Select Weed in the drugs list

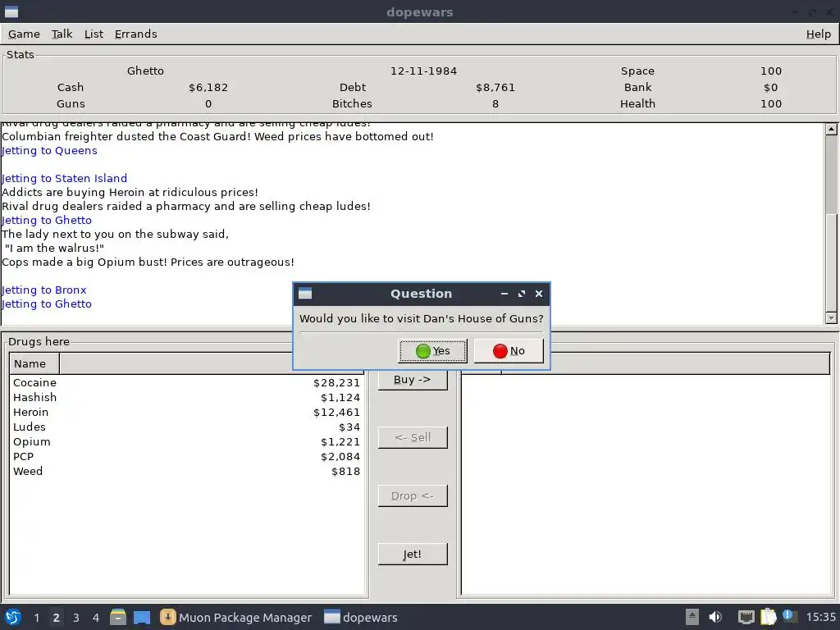186,471
